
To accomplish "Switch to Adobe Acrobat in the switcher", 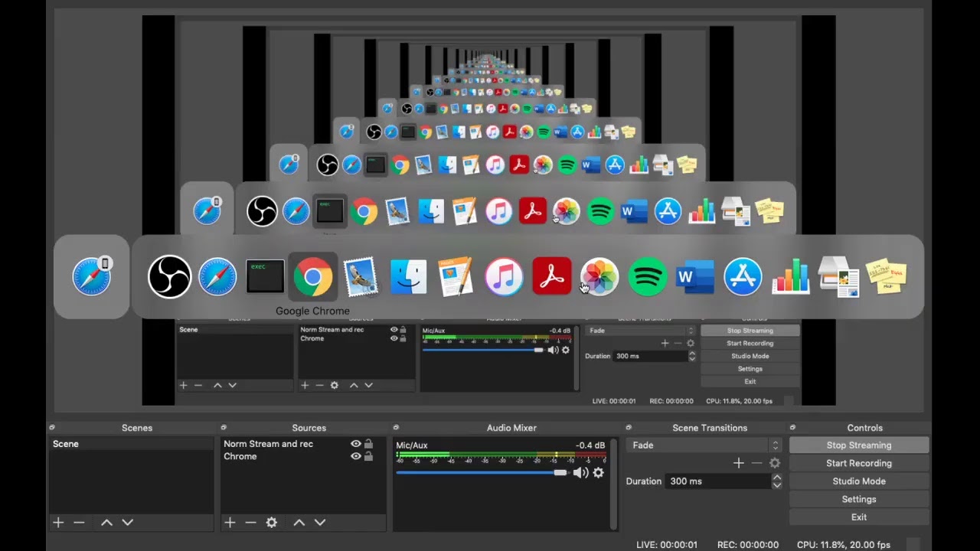I will (552, 276).
